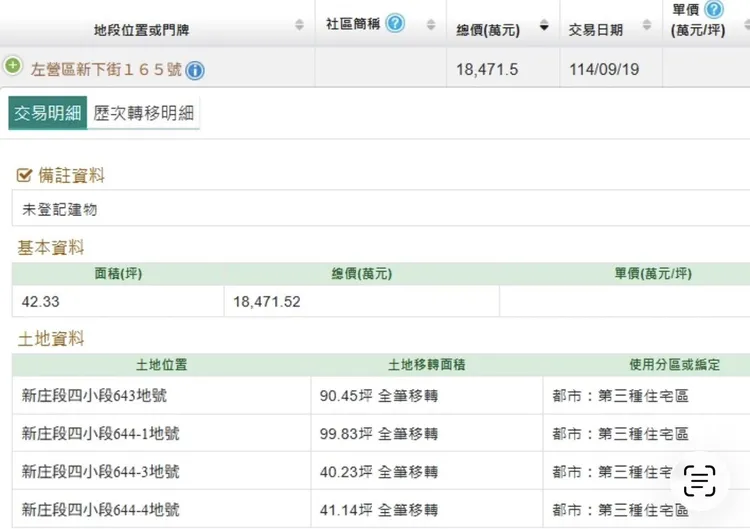This screenshot has height=529, width=750.
Task: Click 土地移轉面積 column header
Action: tap(427, 365)
